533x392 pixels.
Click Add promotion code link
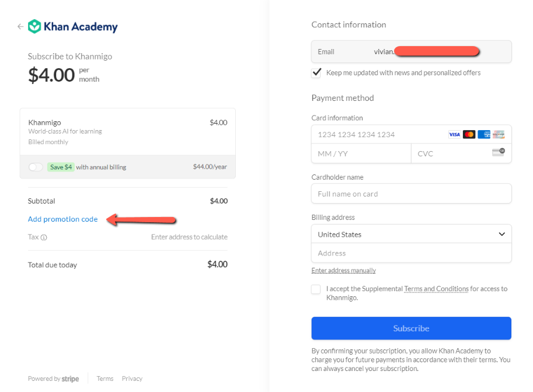[x=62, y=219]
